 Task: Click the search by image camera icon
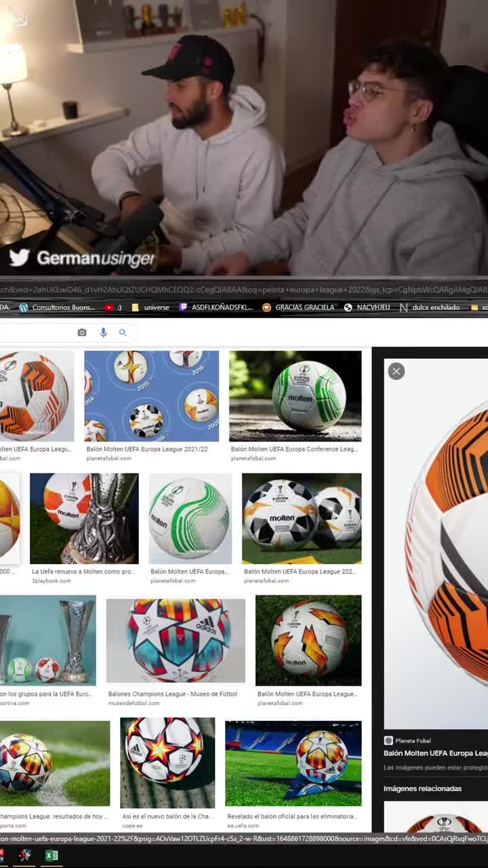(x=82, y=332)
